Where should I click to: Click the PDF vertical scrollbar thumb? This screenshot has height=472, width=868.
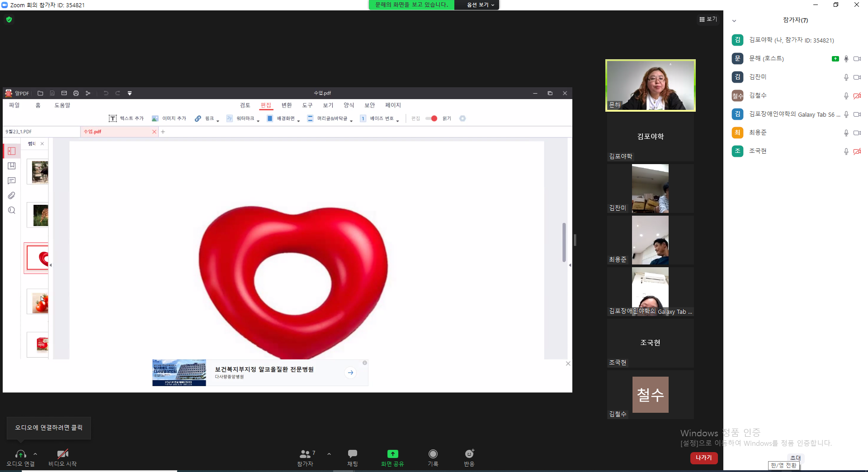[564, 242]
